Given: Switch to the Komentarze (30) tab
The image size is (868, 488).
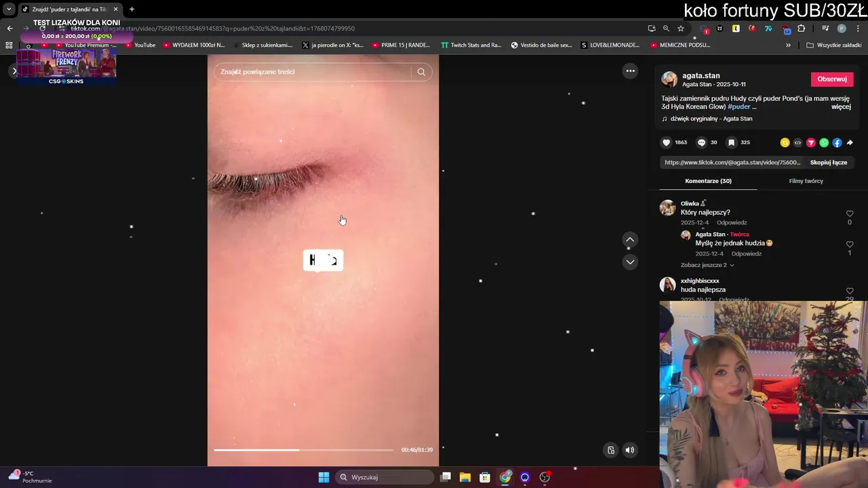Looking at the screenshot, I should click(x=708, y=181).
